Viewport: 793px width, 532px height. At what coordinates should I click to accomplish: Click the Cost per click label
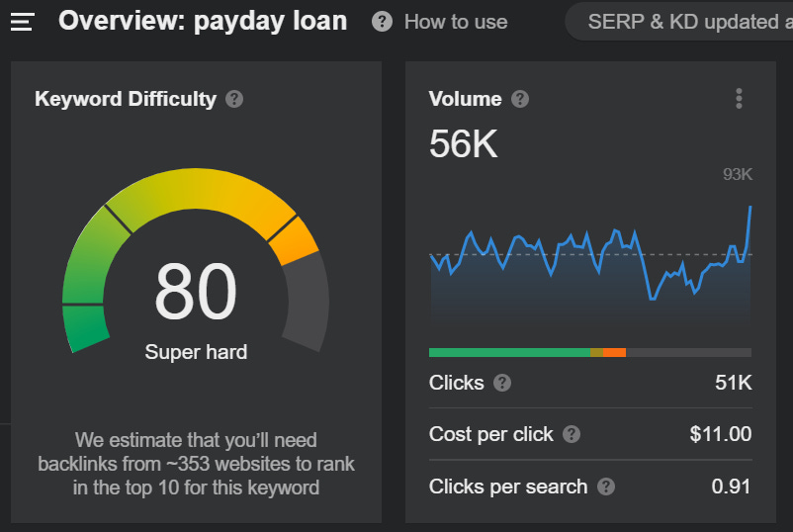491,434
